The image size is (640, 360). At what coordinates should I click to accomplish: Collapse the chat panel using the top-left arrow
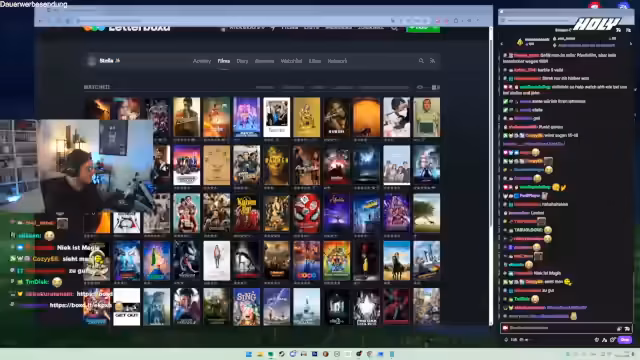(502, 44)
